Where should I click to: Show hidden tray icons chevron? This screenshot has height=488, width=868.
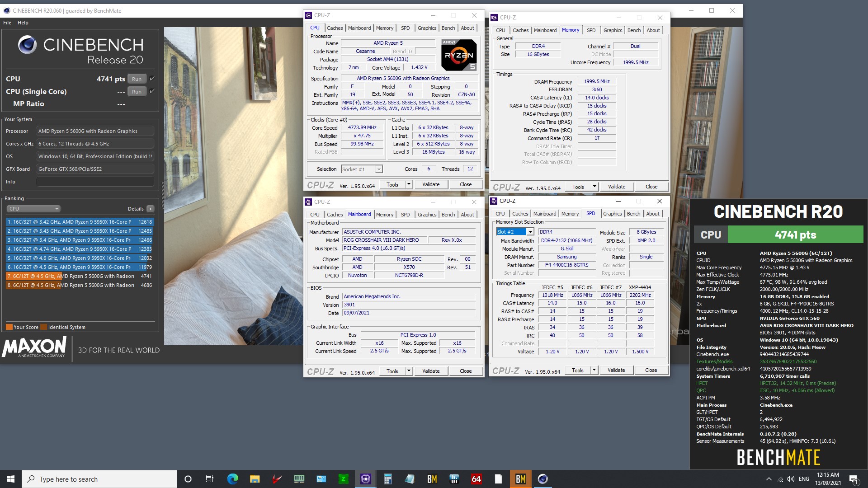(769, 479)
